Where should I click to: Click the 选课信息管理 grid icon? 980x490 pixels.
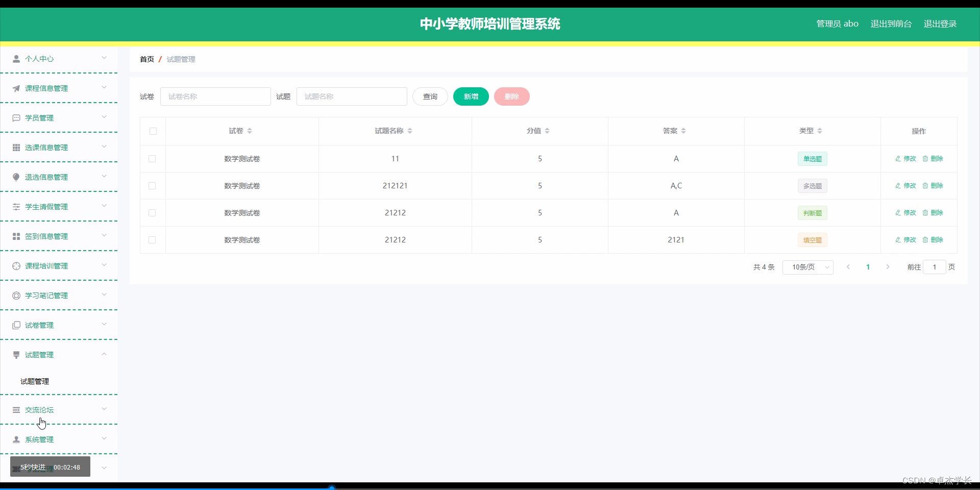click(x=16, y=146)
